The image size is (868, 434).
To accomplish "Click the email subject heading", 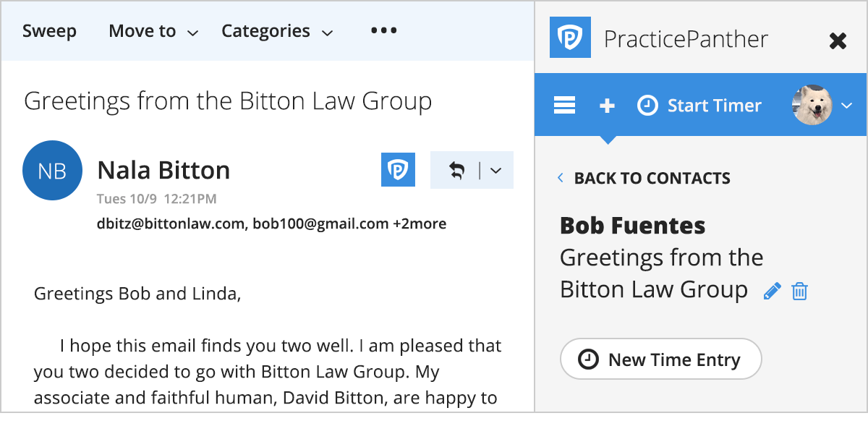I will point(228,101).
